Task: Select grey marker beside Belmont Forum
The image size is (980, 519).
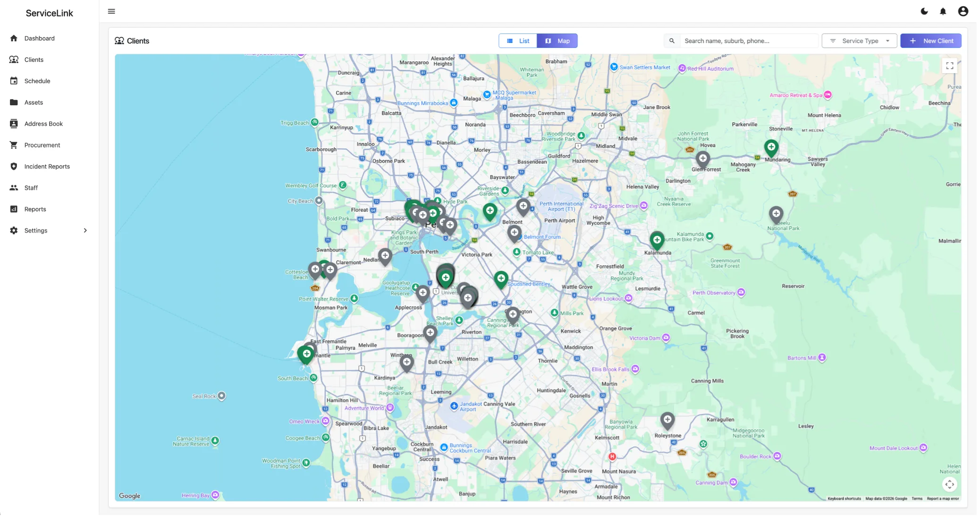Action: point(514,233)
